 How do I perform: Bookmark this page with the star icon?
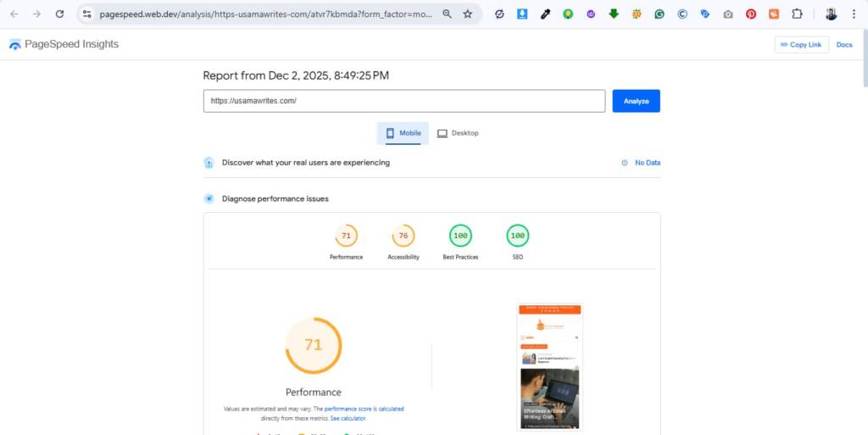tap(468, 14)
